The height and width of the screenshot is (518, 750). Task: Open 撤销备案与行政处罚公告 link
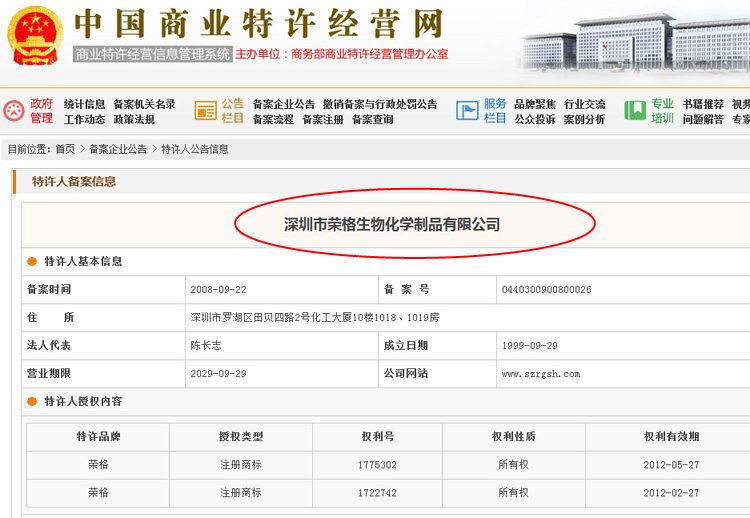click(380, 104)
